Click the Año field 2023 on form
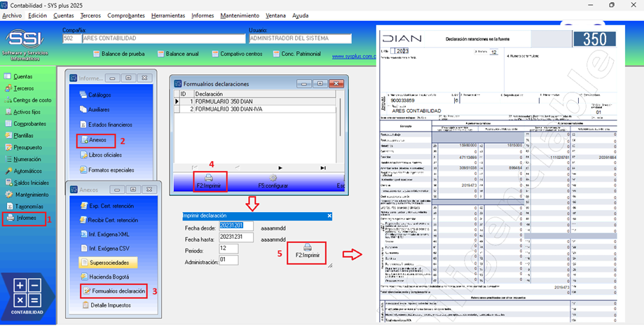 399,52
